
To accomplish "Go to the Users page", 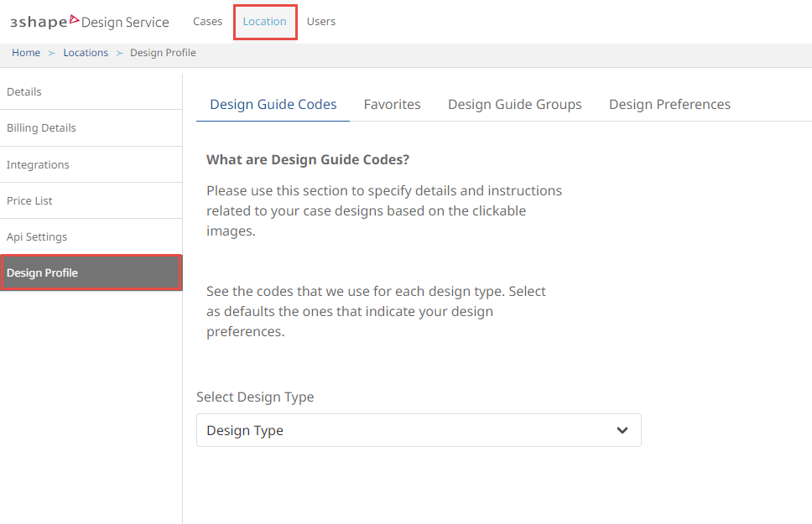I will [320, 21].
